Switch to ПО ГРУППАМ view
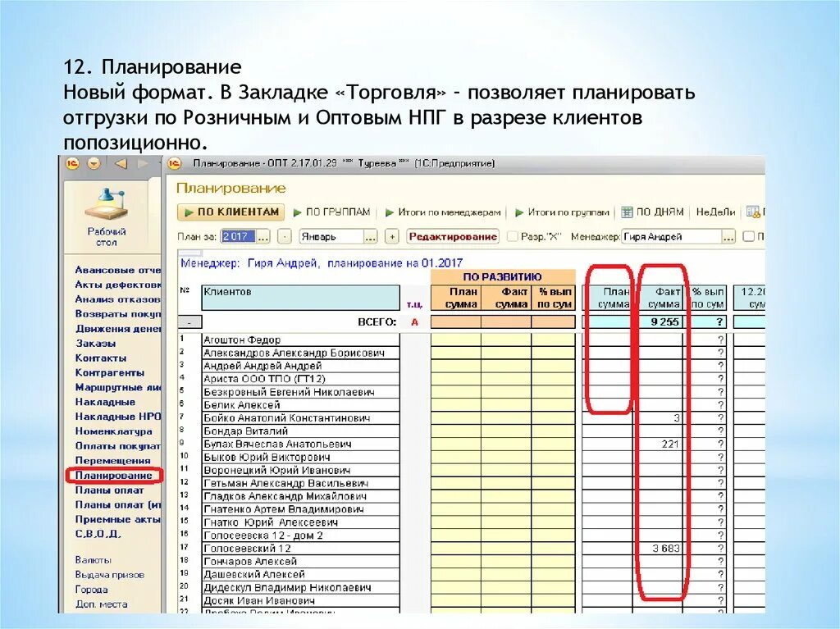This screenshot has height=629, width=840. pos(332,212)
